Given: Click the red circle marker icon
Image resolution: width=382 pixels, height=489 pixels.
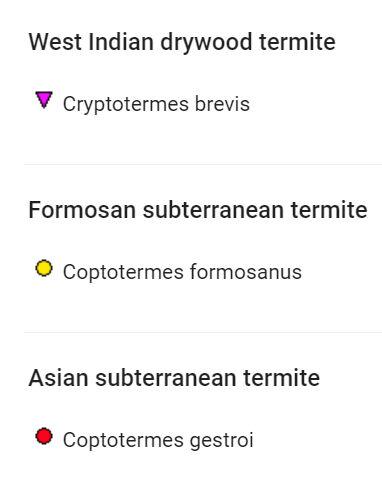Looking at the screenshot, I should [x=44, y=436].
